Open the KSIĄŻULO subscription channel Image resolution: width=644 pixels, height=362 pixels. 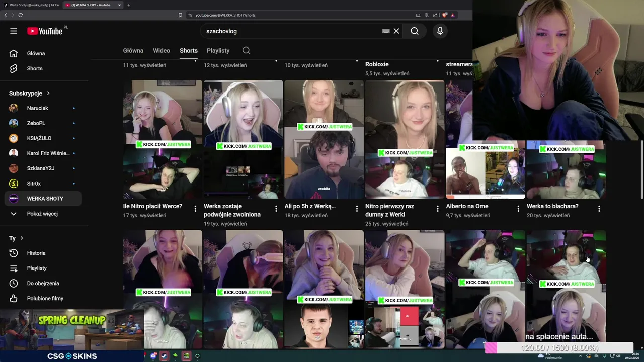coord(43,138)
